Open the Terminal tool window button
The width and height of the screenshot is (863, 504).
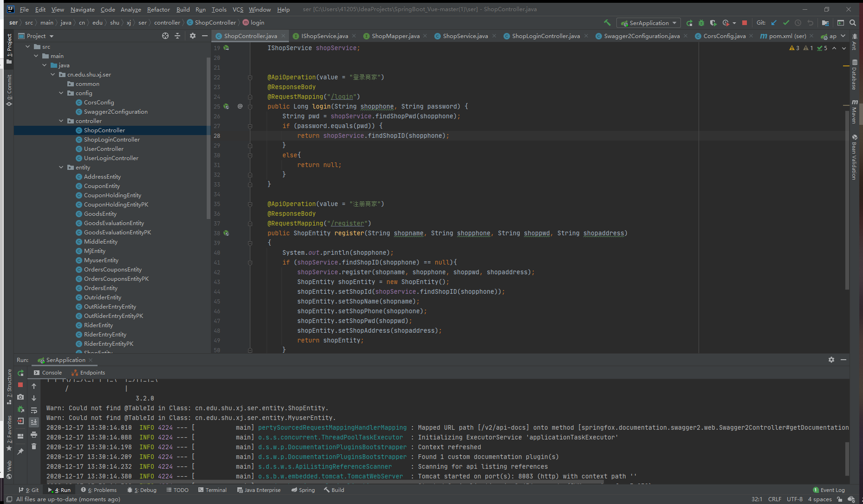point(212,490)
